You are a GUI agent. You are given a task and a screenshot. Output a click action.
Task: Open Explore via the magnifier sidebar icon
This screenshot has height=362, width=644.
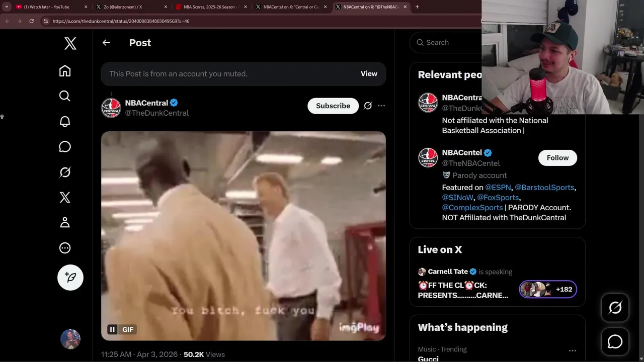(65, 96)
